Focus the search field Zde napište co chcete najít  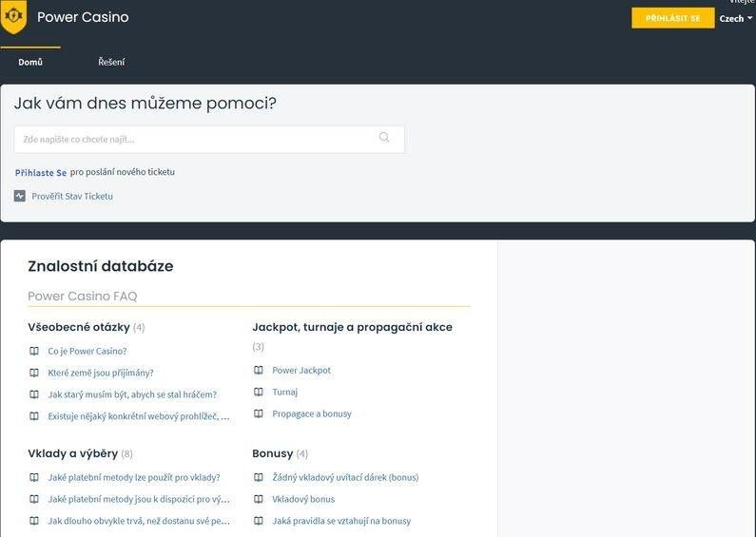[x=209, y=140]
